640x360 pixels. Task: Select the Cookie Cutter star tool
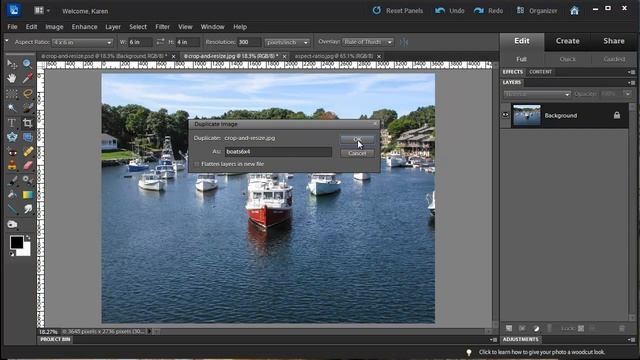click(12, 137)
